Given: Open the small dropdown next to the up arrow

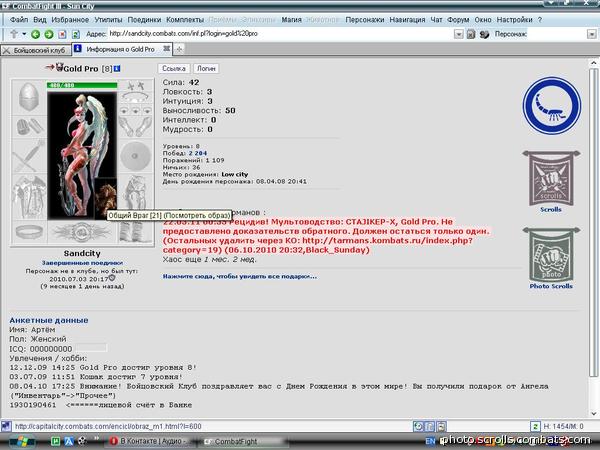Looking at the screenshot, I should click(x=24, y=34).
